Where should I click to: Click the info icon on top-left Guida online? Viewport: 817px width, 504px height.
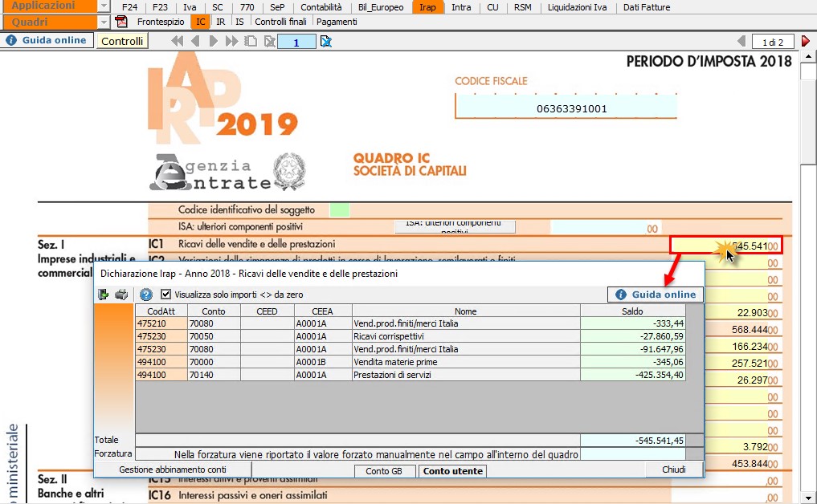point(11,41)
